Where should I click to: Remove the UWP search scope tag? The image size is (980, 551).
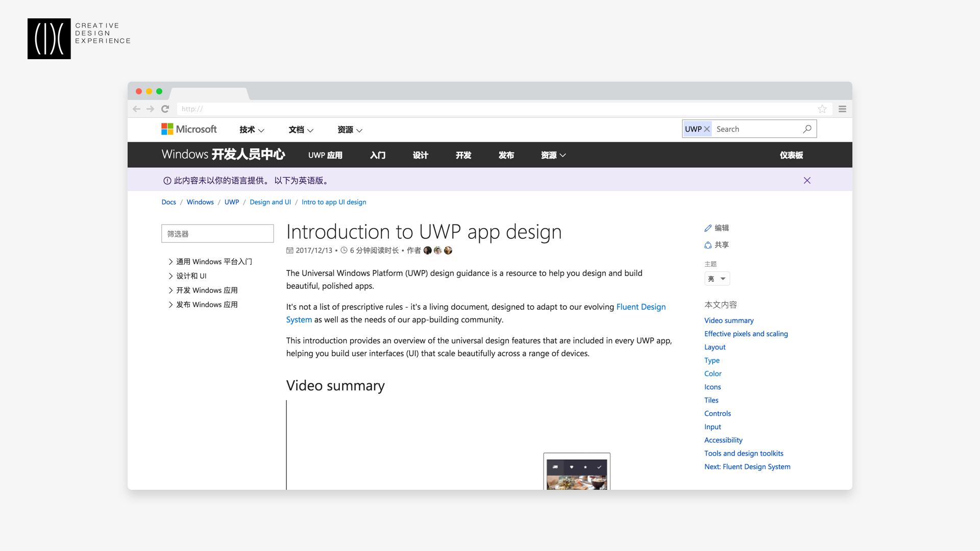[707, 129]
